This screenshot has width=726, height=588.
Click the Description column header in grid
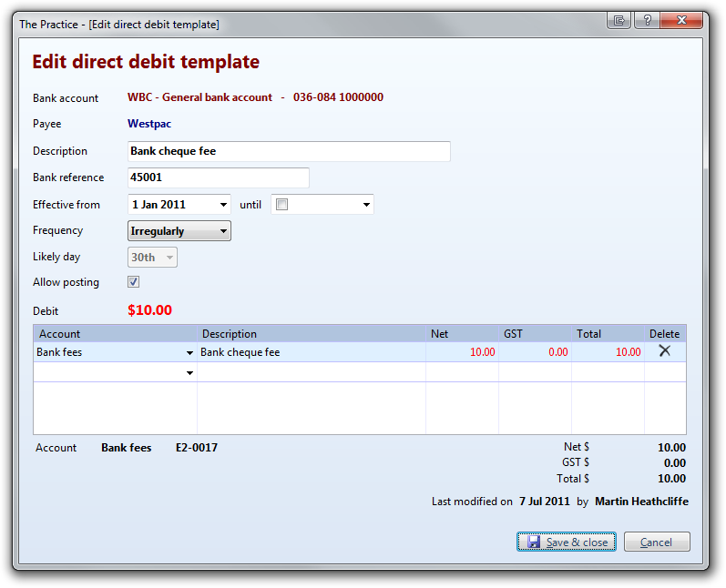312,333
